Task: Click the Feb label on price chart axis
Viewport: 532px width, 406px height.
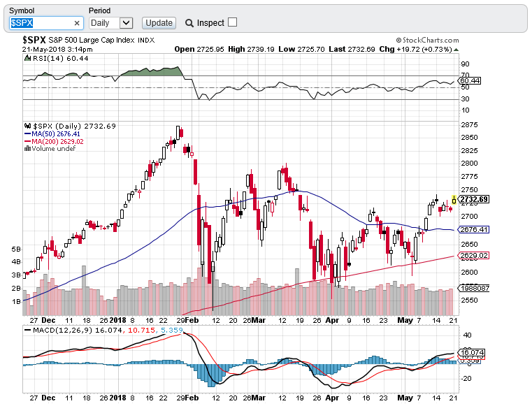Action: click(x=192, y=320)
